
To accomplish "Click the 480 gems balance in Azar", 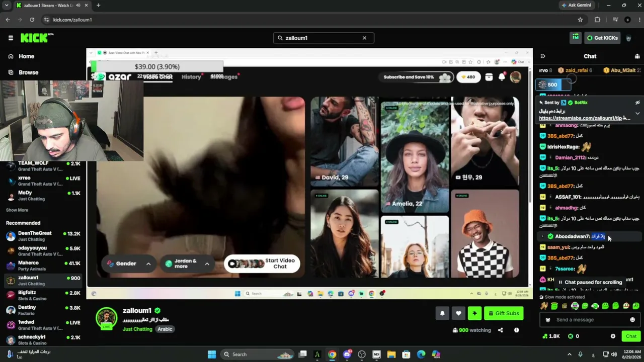I will click(468, 77).
